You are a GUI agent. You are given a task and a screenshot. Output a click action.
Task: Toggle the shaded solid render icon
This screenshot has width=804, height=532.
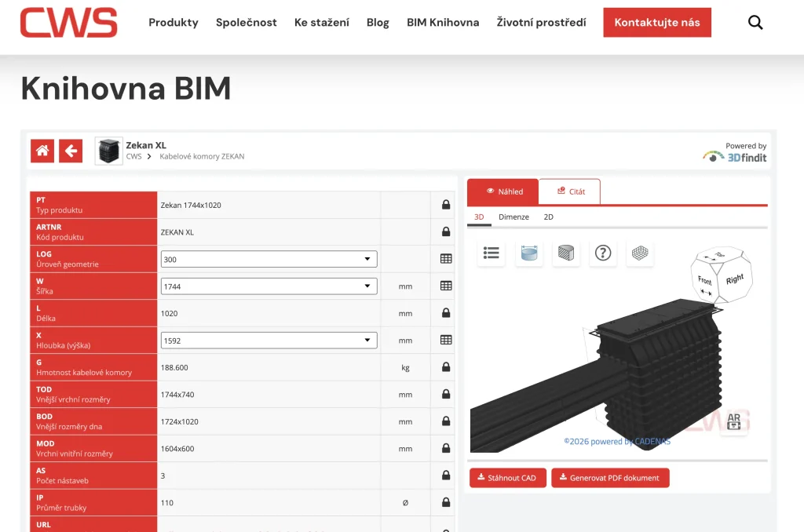click(566, 253)
